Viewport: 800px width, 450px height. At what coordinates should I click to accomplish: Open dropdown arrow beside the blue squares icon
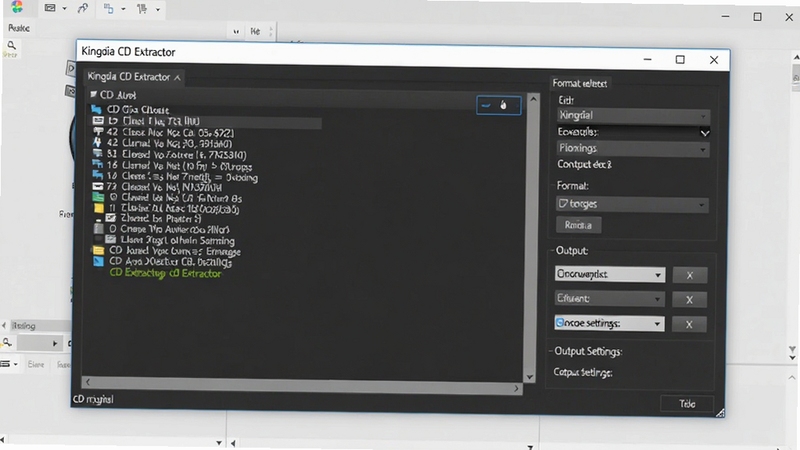click(123, 9)
